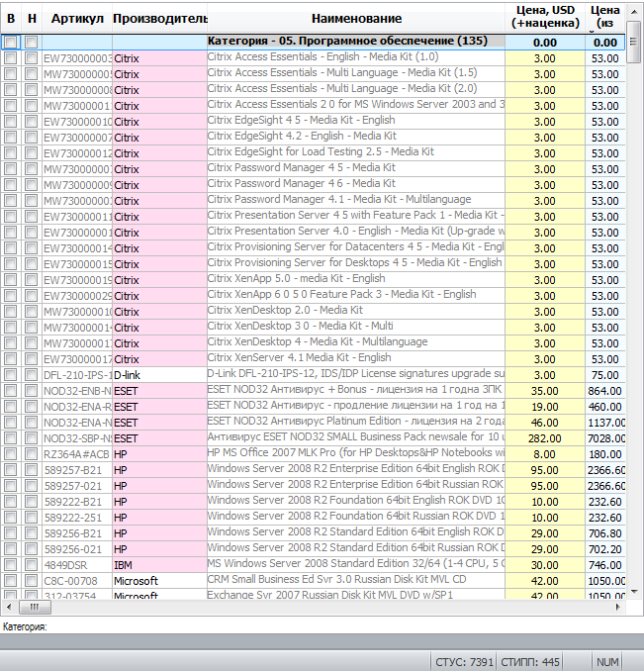Click the Категория: label below the grid
The image size is (644, 671).
(x=25, y=626)
